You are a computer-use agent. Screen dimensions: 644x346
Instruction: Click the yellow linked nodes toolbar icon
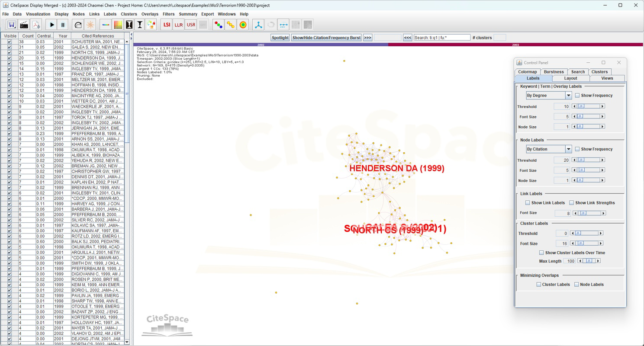click(231, 25)
